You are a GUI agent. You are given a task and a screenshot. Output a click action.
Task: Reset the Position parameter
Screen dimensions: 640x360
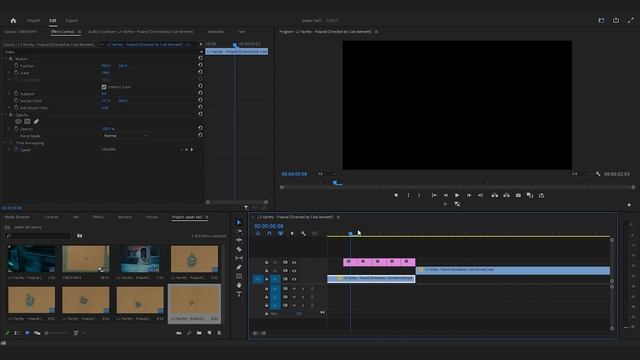[x=200, y=65]
